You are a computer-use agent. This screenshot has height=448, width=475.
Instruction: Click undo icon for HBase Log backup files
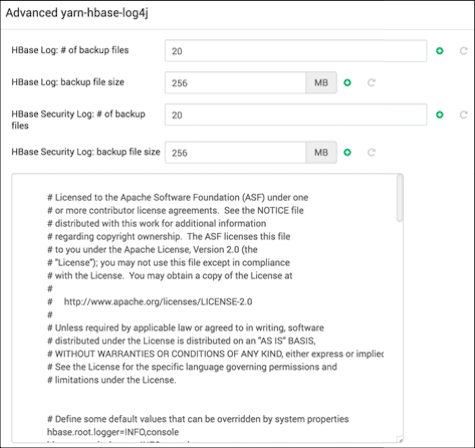(x=463, y=51)
